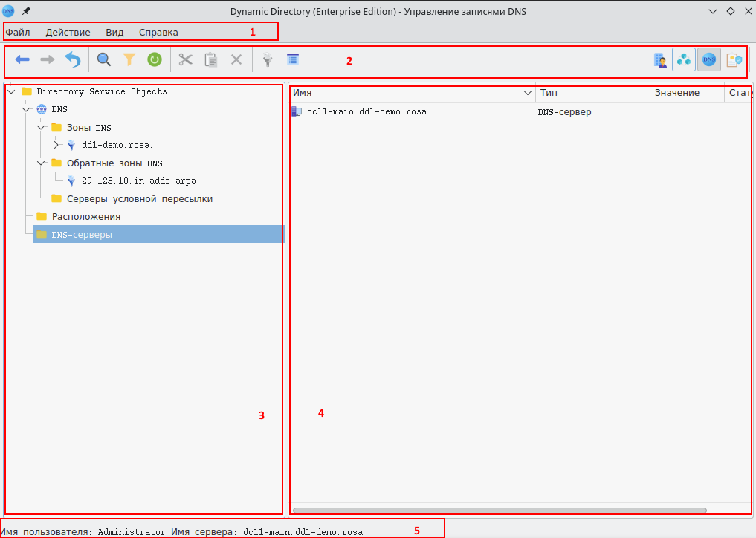Click the yellow filter funnel icon

129,59
